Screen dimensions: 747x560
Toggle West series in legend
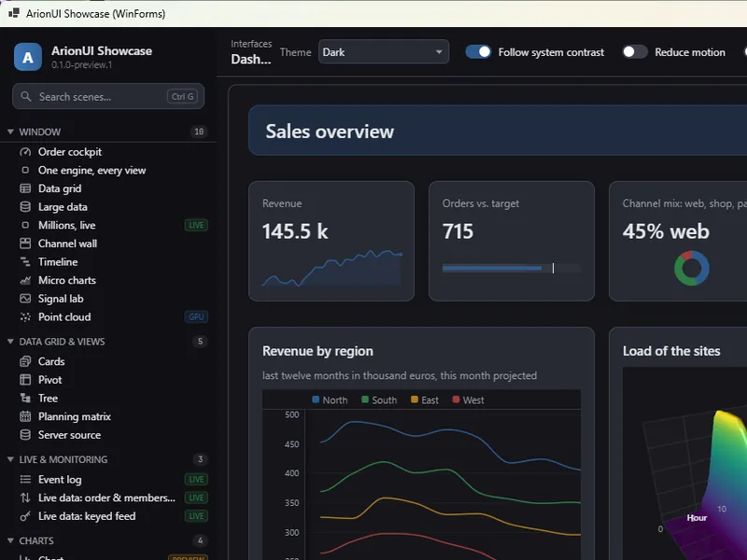469,400
